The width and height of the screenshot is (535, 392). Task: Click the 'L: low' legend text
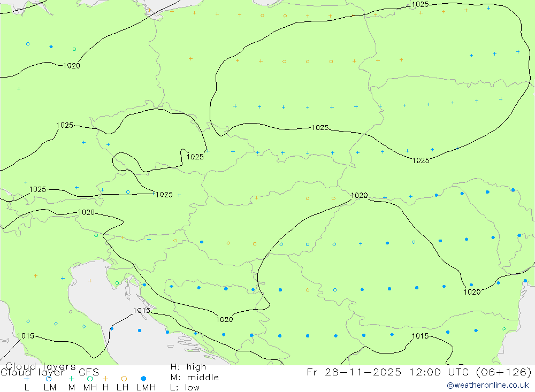(x=185, y=388)
